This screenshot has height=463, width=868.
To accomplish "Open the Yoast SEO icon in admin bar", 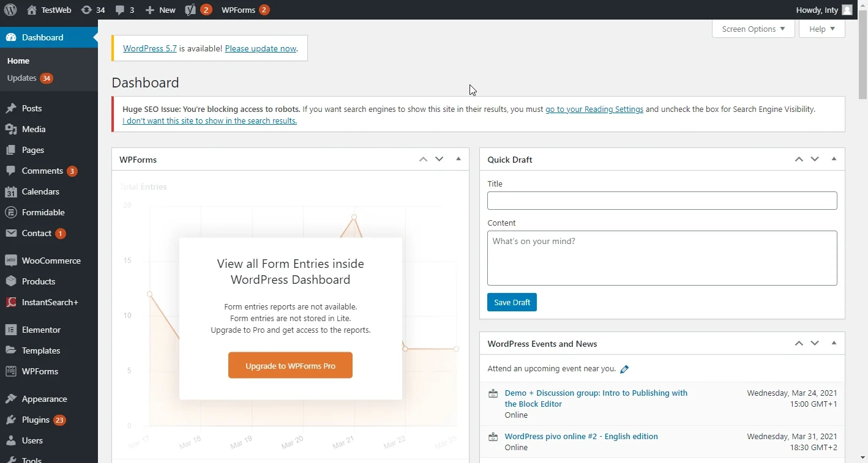I will (x=190, y=10).
